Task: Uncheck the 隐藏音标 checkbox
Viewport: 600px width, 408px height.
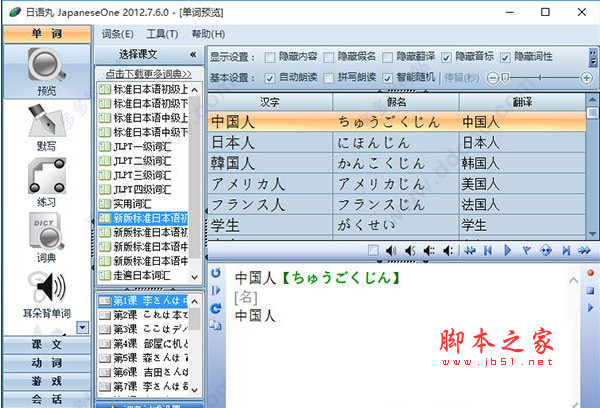Action: [446, 57]
